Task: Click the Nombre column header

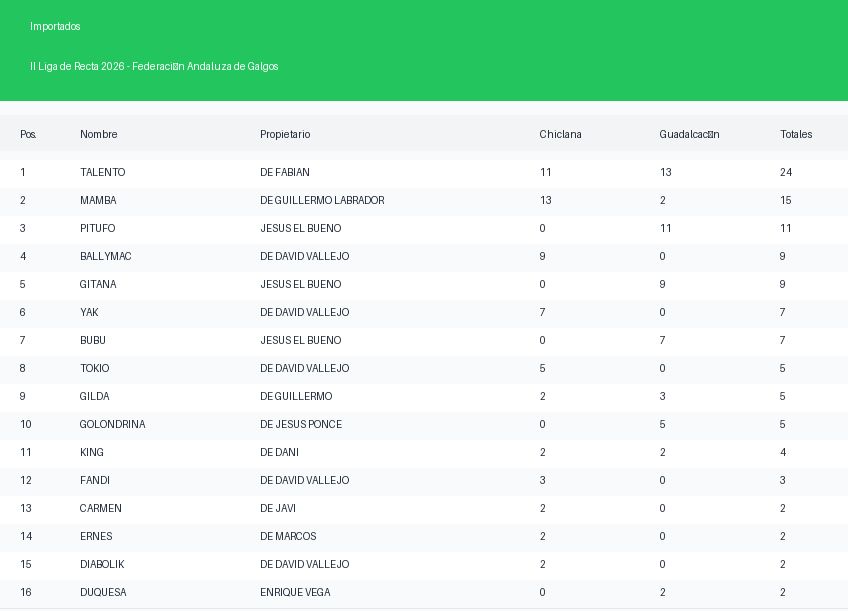Action: point(99,134)
